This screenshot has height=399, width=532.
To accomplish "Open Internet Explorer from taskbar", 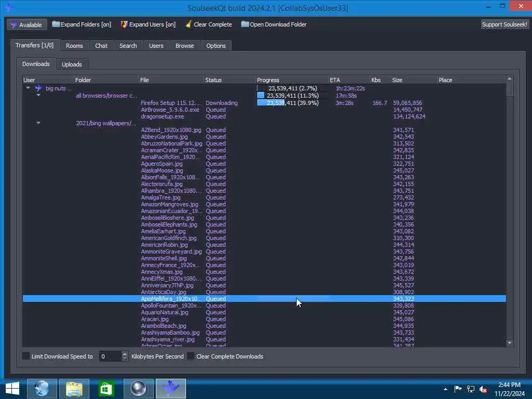I will point(42,389).
